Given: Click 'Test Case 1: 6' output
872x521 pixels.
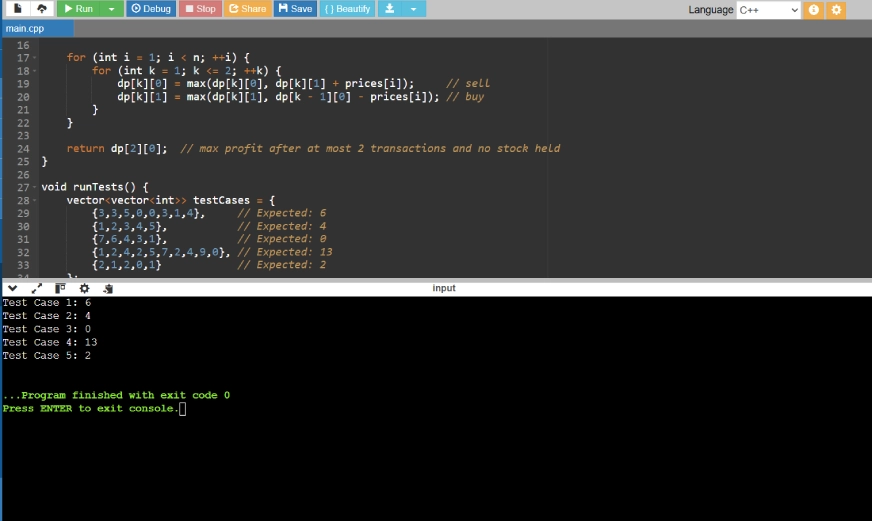Looking at the screenshot, I should click(x=47, y=303).
